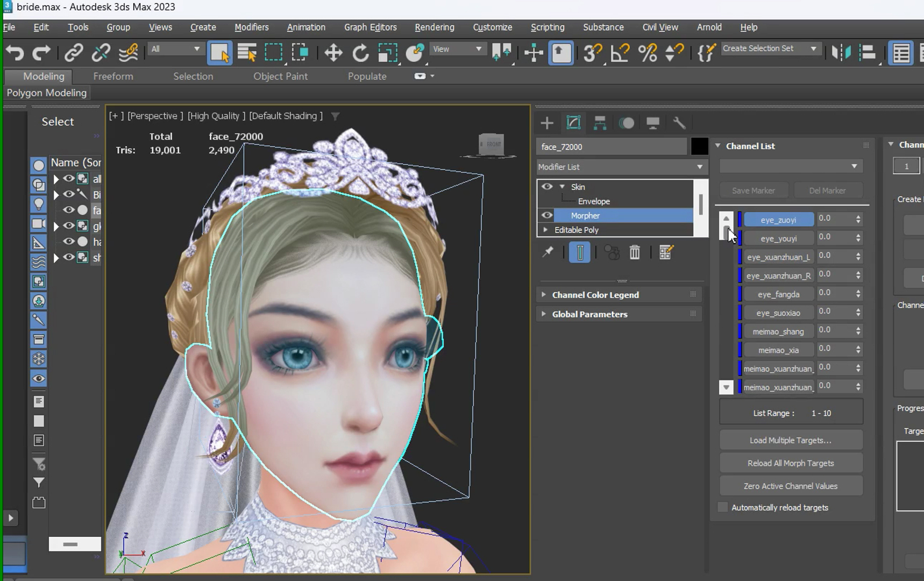Activate the Select and Rotate tool
This screenshot has height=581, width=924.
pos(360,53)
